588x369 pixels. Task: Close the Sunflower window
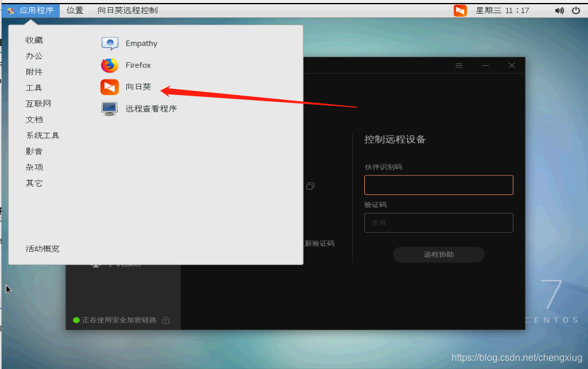pos(511,66)
